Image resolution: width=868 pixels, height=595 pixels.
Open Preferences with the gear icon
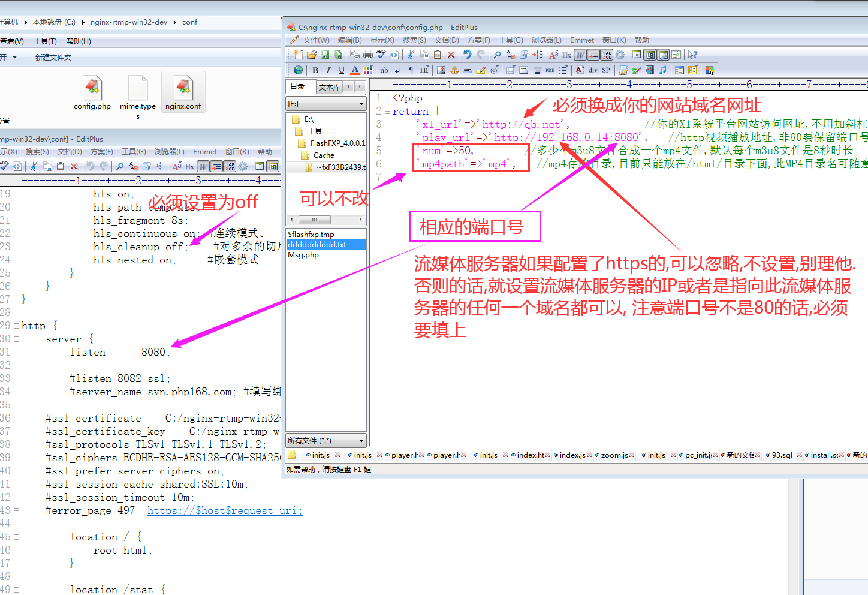620,55
